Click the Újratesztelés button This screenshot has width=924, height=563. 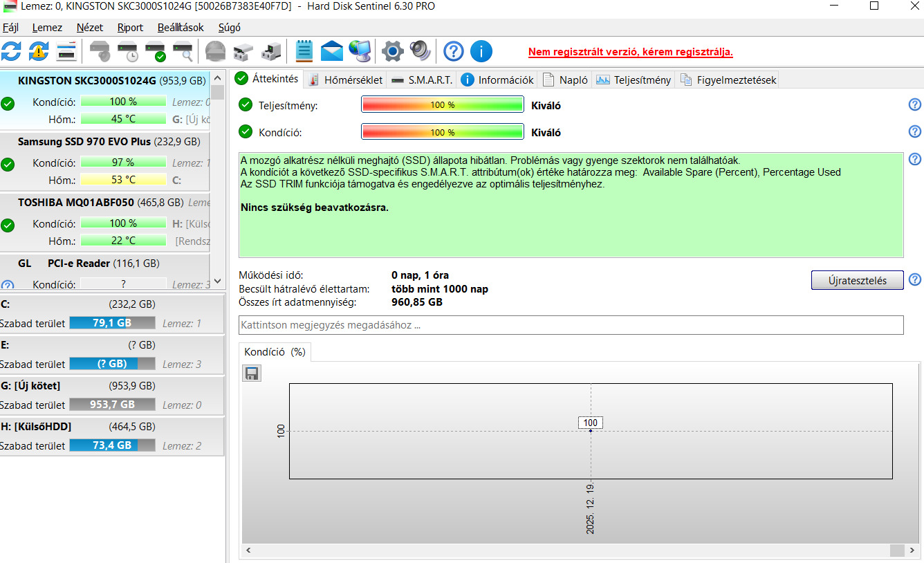click(x=857, y=280)
